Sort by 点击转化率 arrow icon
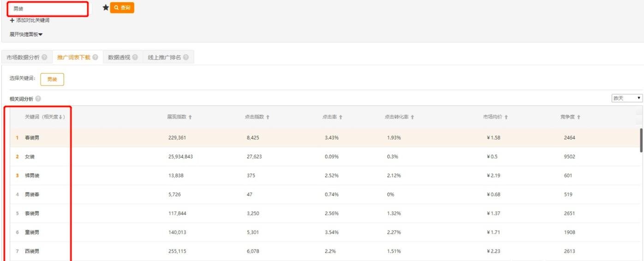The image size is (644, 261). 412,117
